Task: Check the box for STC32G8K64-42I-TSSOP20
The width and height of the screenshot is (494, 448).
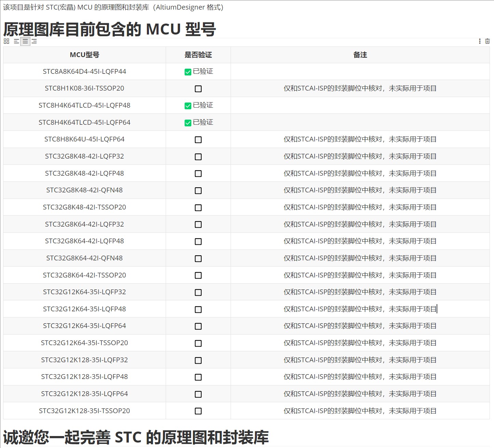Action: (x=198, y=275)
